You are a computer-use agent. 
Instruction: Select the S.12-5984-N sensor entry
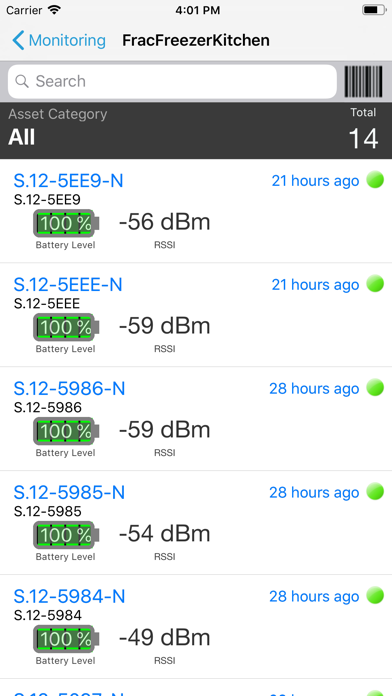(196, 626)
